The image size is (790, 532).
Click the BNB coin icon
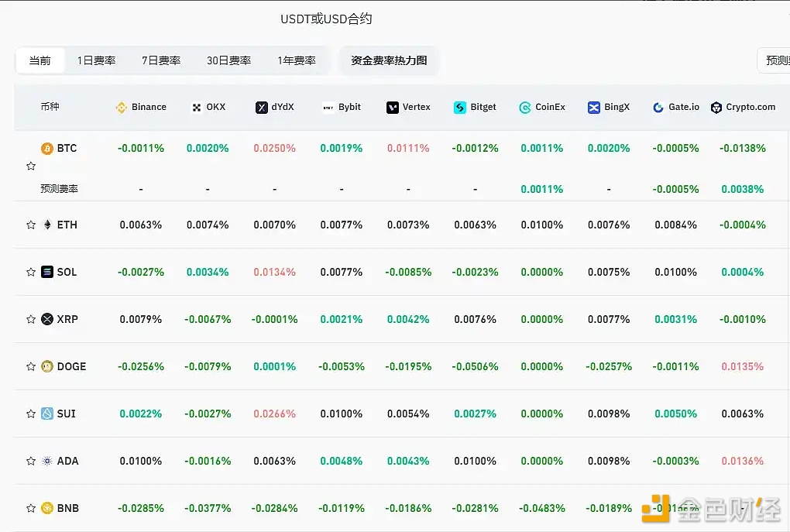tap(46, 508)
